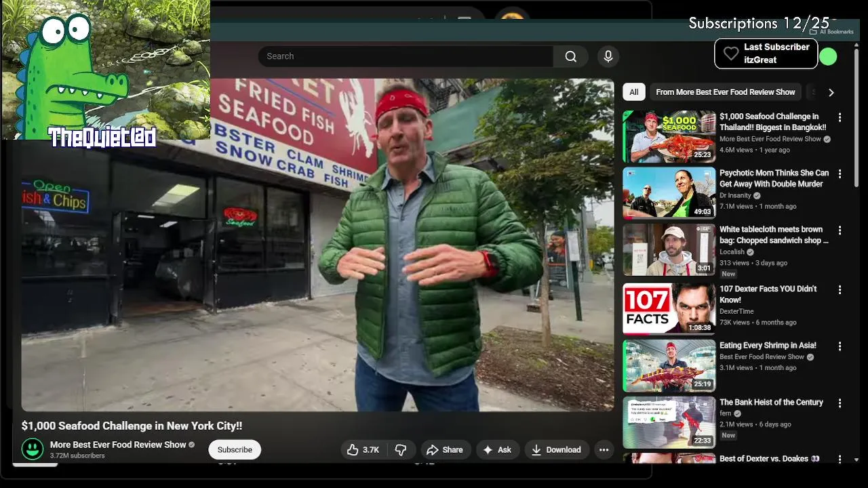Open options for White tablecloth video
The image size is (868, 488).
coord(840,230)
